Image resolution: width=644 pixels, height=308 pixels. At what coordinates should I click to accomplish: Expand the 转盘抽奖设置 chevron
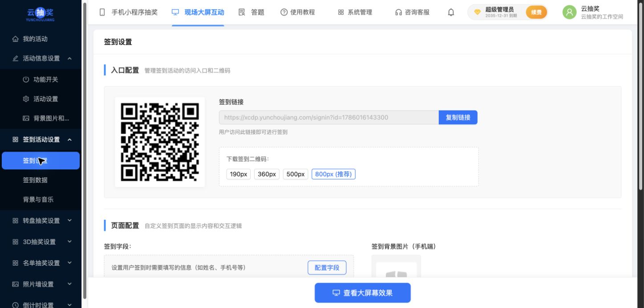coord(69,220)
